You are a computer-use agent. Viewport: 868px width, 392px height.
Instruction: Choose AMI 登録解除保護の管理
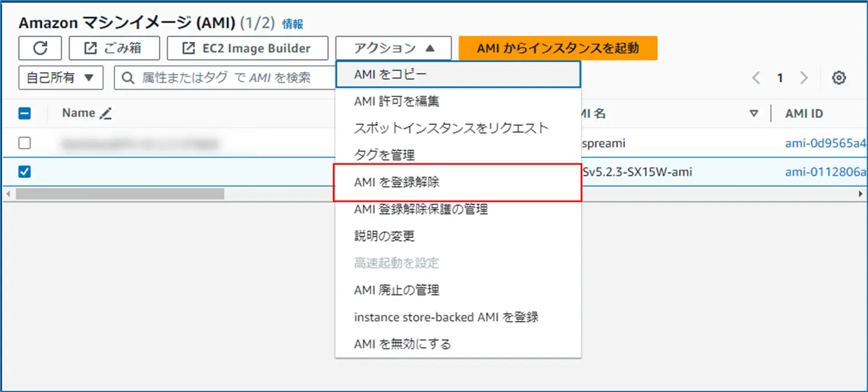458,209
